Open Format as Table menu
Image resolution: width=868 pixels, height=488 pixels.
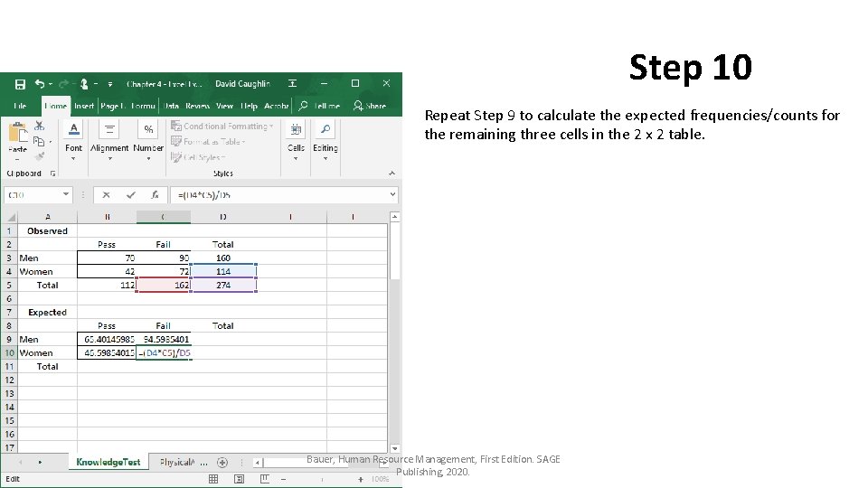[x=208, y=142]
